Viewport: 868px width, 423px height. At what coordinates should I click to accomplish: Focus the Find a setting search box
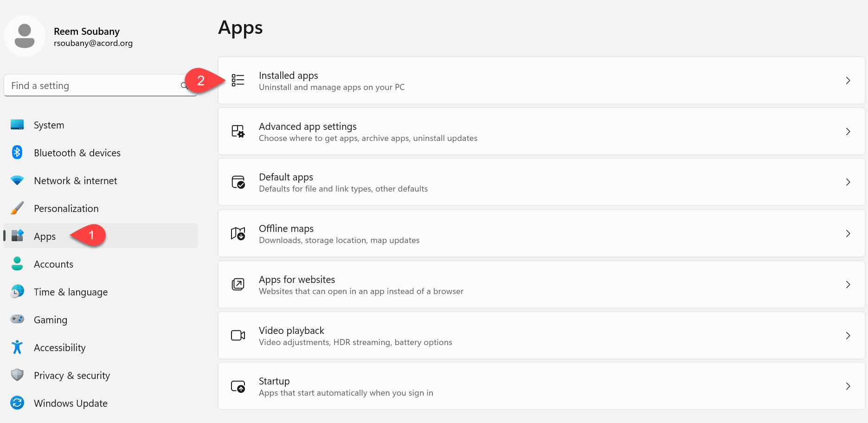click(x=93, y=86)
